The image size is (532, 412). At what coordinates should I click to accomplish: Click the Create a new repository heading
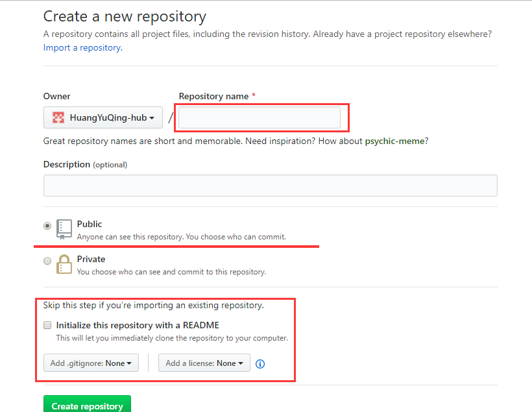pos(124,16)
